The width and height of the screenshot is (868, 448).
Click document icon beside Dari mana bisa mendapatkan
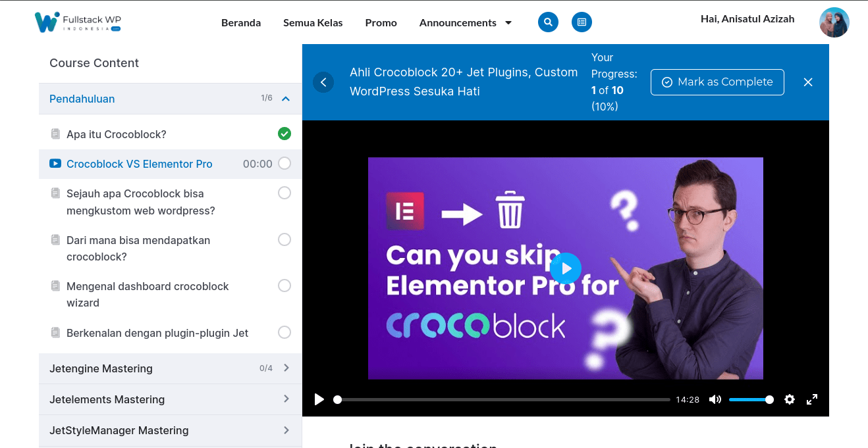tap(55, 239)
